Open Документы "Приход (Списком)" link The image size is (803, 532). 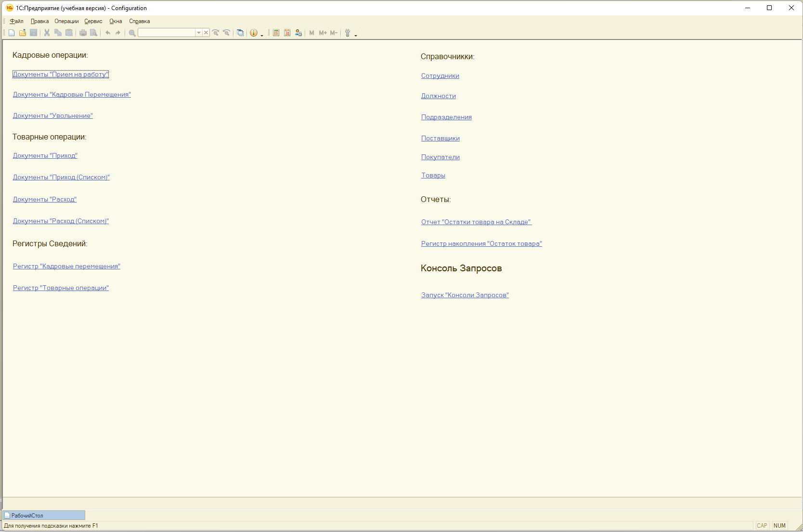pyautogui.click(x=61, y=177)
